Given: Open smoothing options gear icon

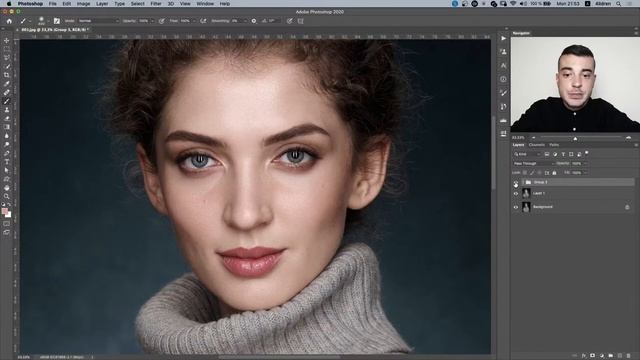Looking at the screenshot, I should [x=254, y=21].
